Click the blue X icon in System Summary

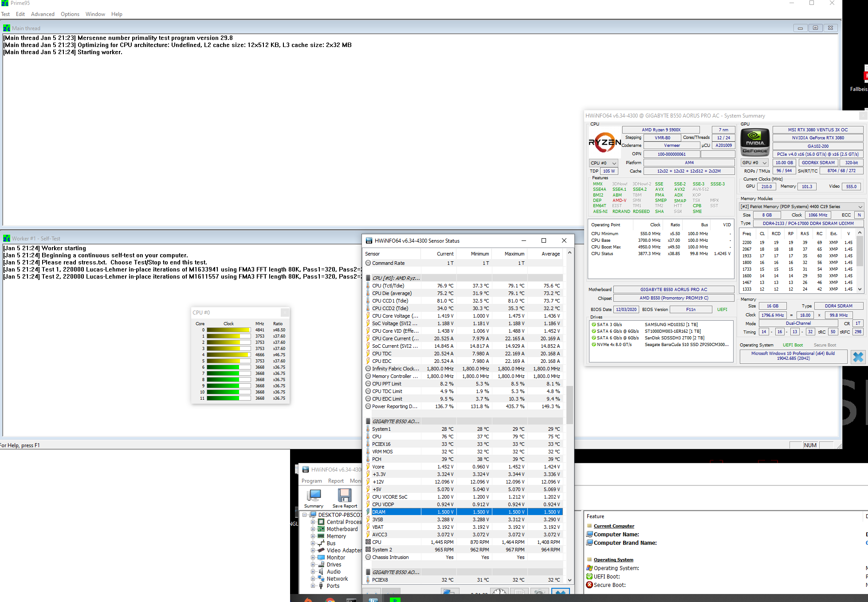858,357
